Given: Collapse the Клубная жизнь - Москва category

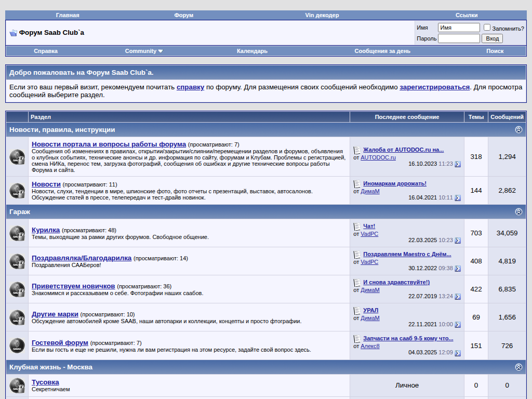Looking at the screenshot, I should 518,367.
